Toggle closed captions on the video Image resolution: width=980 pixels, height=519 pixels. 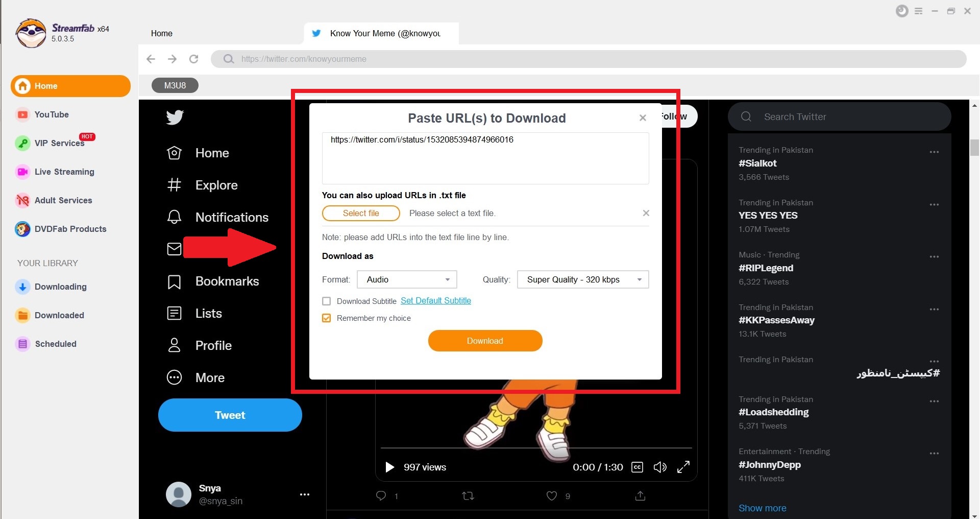[x=637, y=467]
